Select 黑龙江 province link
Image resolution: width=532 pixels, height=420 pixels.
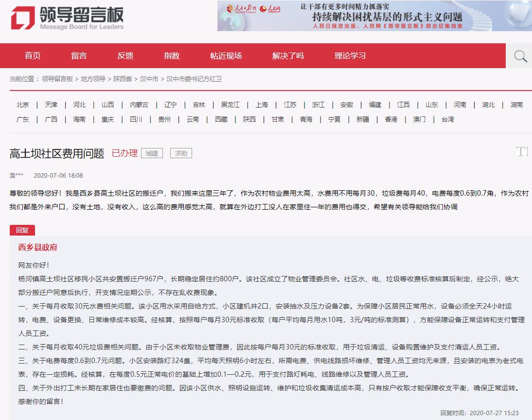[x=231, y=105]
